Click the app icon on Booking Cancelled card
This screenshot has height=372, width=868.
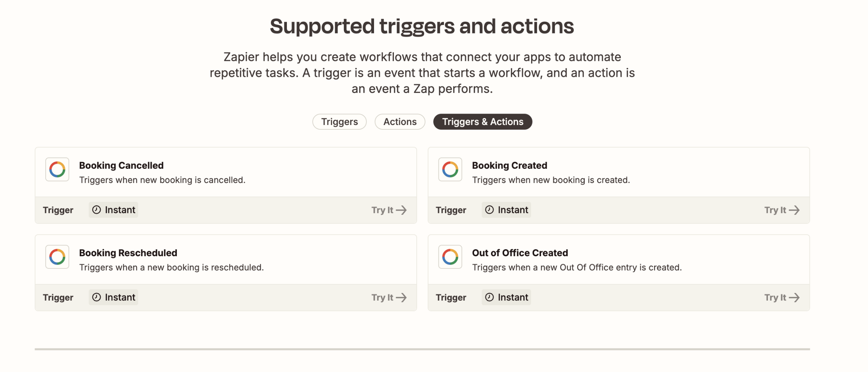tap(57, 169)
